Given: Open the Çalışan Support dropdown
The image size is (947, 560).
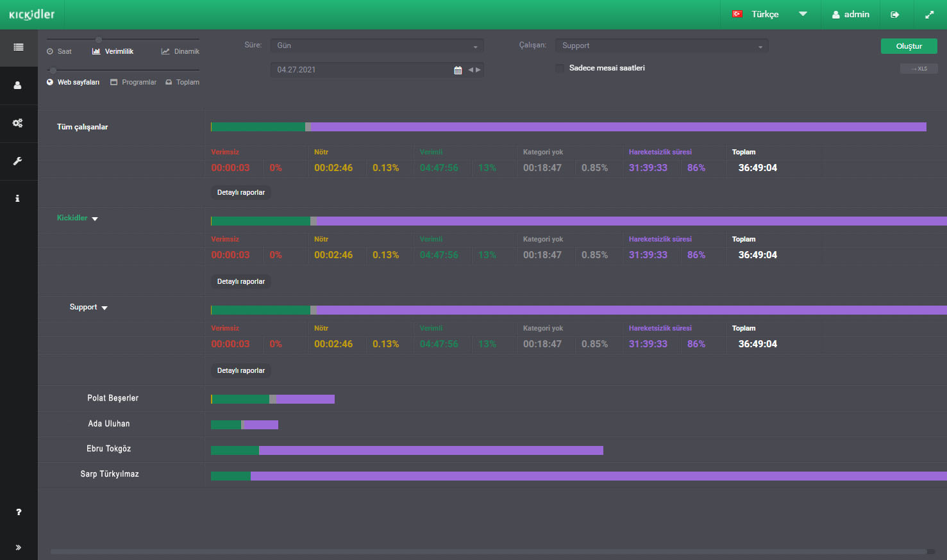Looking at the screenshot, I should (x=662, y=46).
